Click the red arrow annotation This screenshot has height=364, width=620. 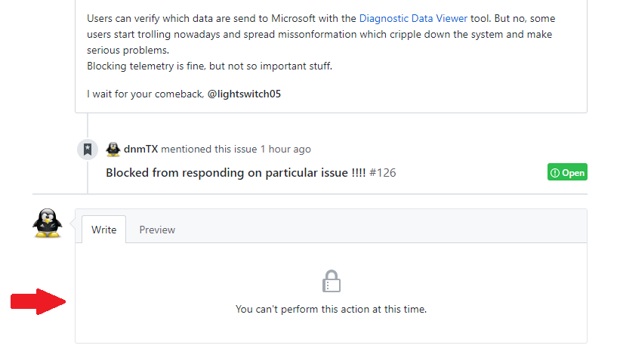(38, 301)
